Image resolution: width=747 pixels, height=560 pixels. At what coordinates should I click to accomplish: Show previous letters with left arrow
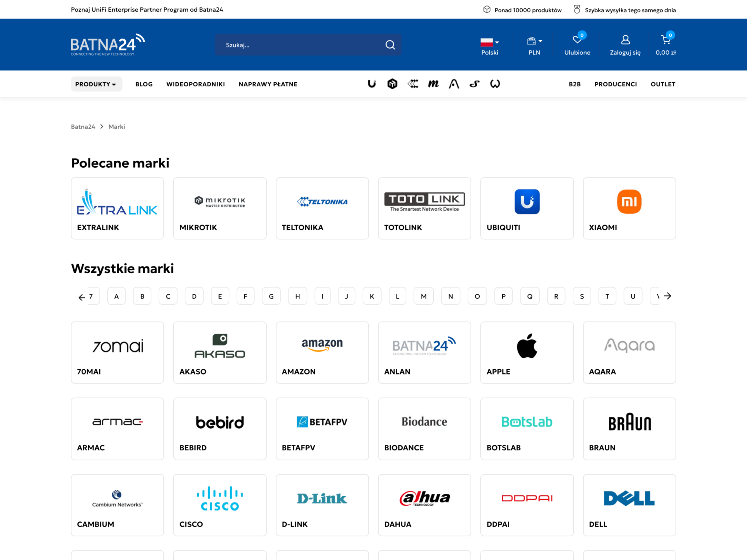[82, 297]
